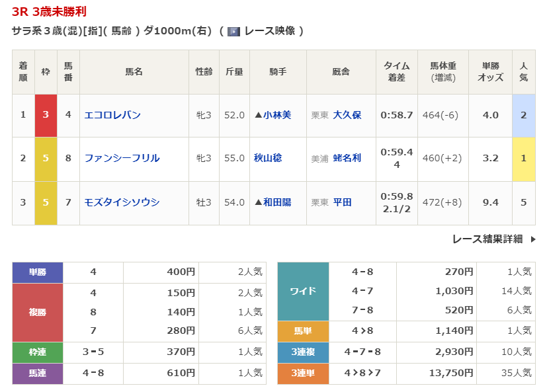Click the ワイド bet type label
The height and width of the screenshot is (392, 547).
coord(303,291)
